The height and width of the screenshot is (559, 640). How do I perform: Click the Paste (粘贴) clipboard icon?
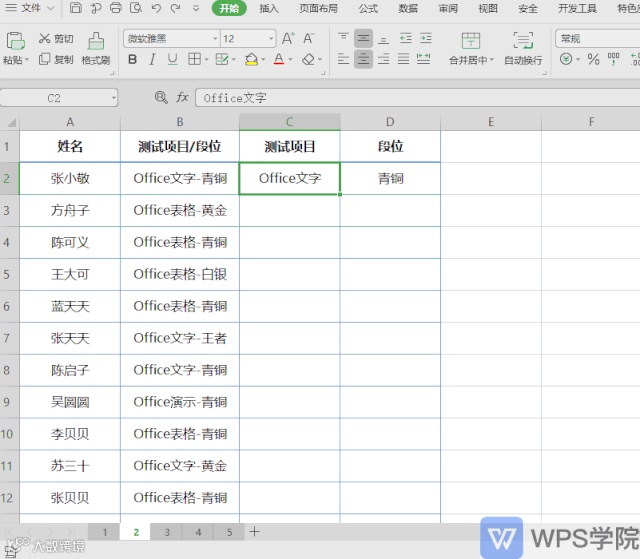coord(16,41)
